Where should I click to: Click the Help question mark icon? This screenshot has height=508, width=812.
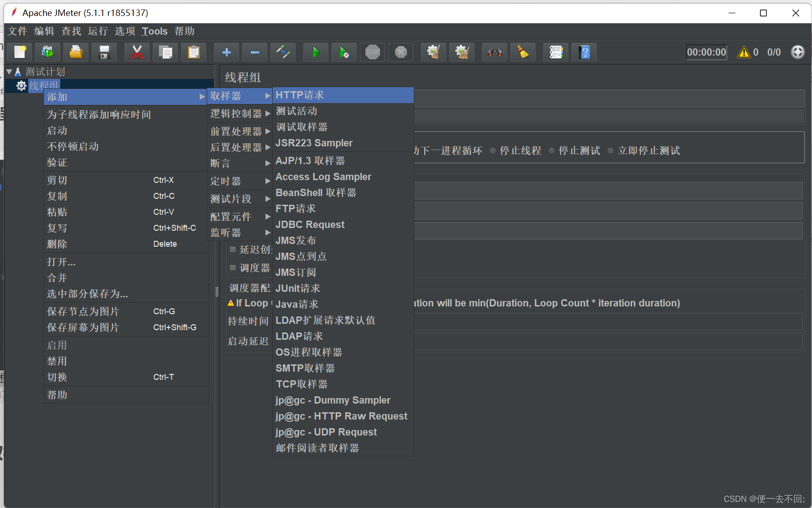[584, 52]
